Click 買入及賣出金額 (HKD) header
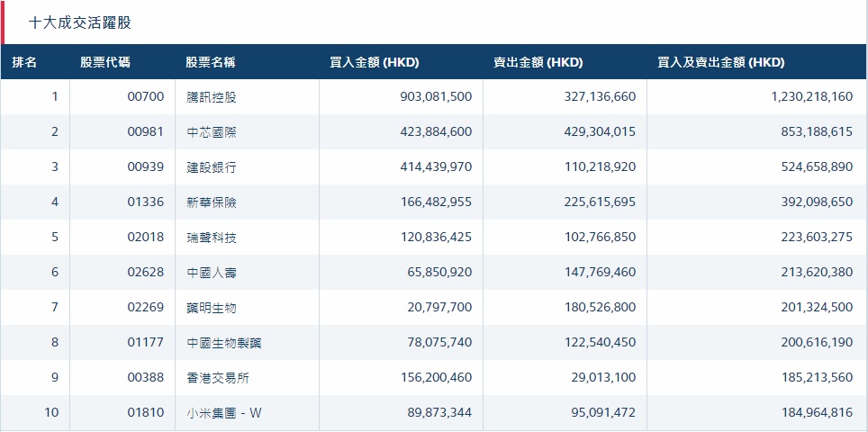 (x=720, y=63)
